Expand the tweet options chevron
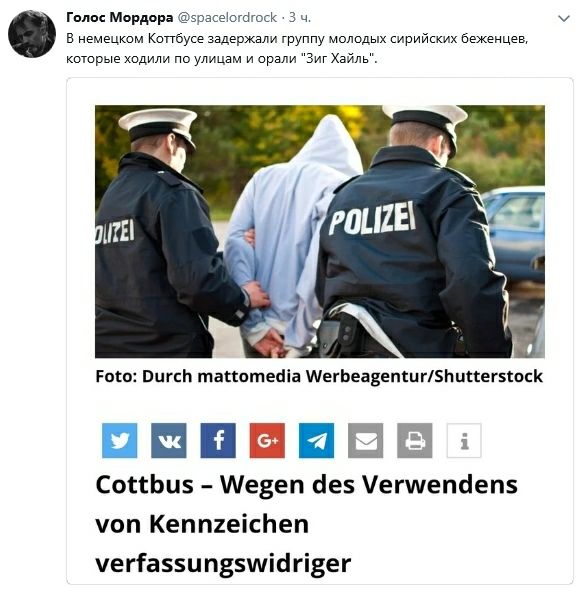This screenshot has width=582, height=596. coord(564,18)
